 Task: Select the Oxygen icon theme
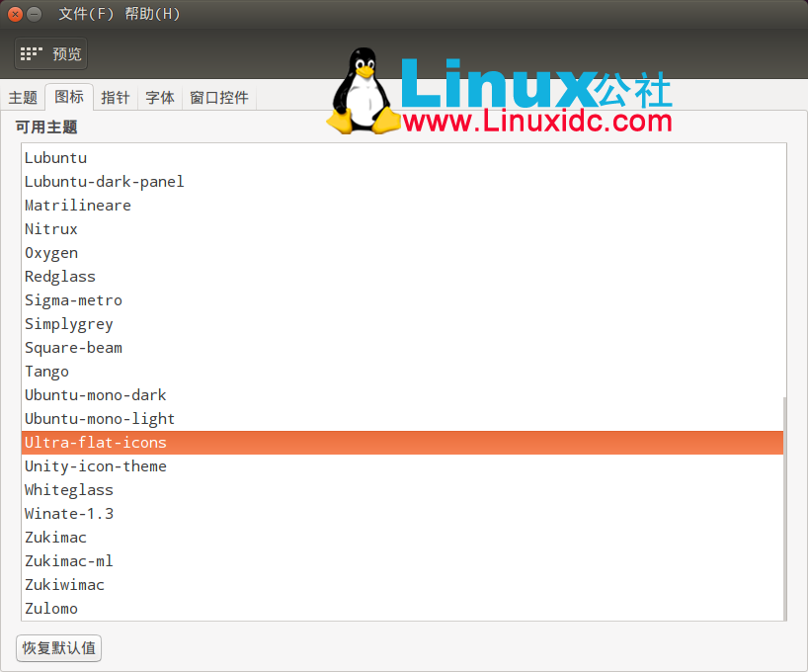point(51,253)
